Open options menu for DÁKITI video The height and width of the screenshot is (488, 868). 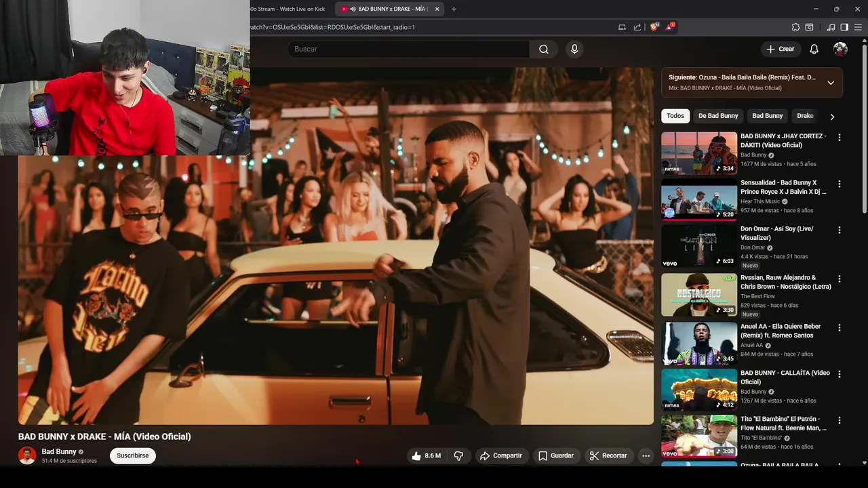[x=839, y=137]
